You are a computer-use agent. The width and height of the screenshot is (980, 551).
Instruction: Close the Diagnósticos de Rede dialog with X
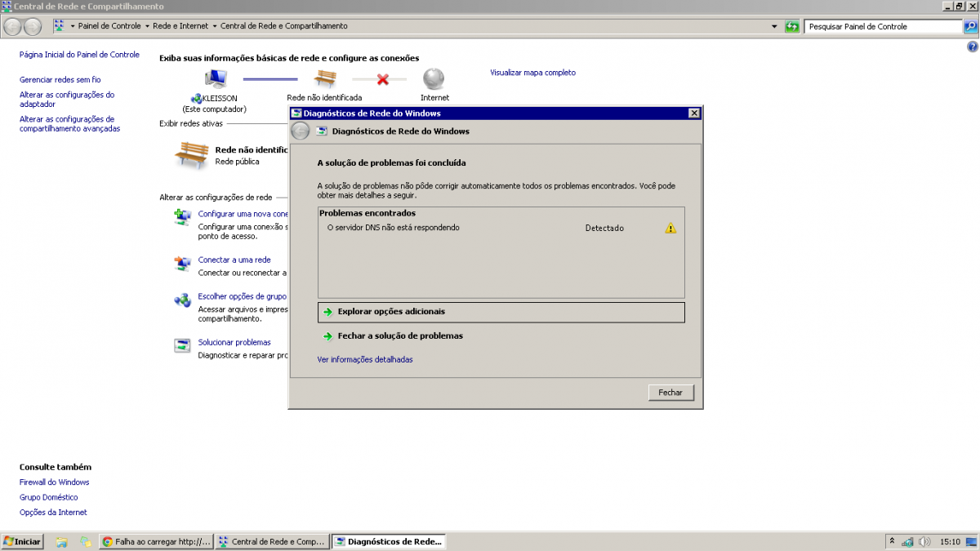tap(694, 113)
